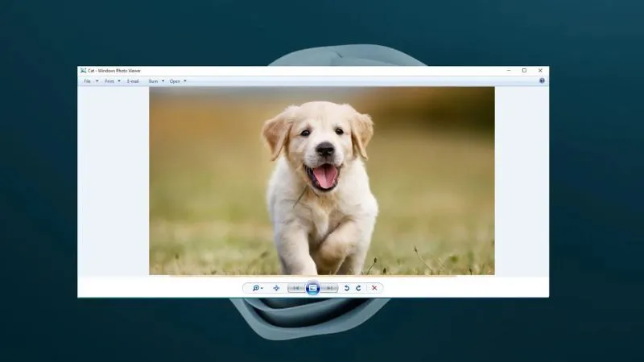
Task: Expand the Burn dropdown
Action: coord(155,81)
